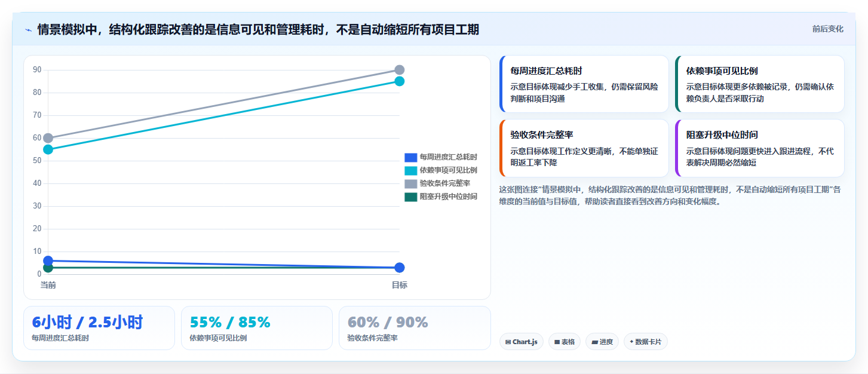This screenshot has width=868, height=374.
Task: Click the 前后变化 label in the header
Action: pyautogui.click(x=827, y=29)
